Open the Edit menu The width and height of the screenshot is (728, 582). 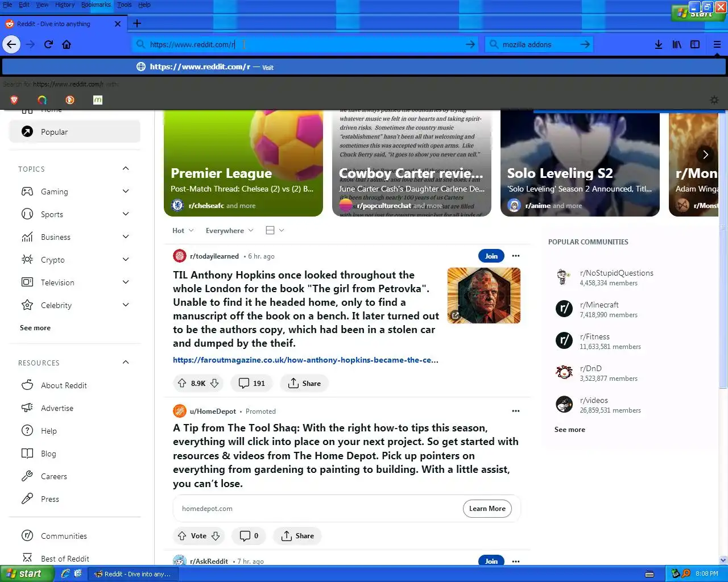24,5
